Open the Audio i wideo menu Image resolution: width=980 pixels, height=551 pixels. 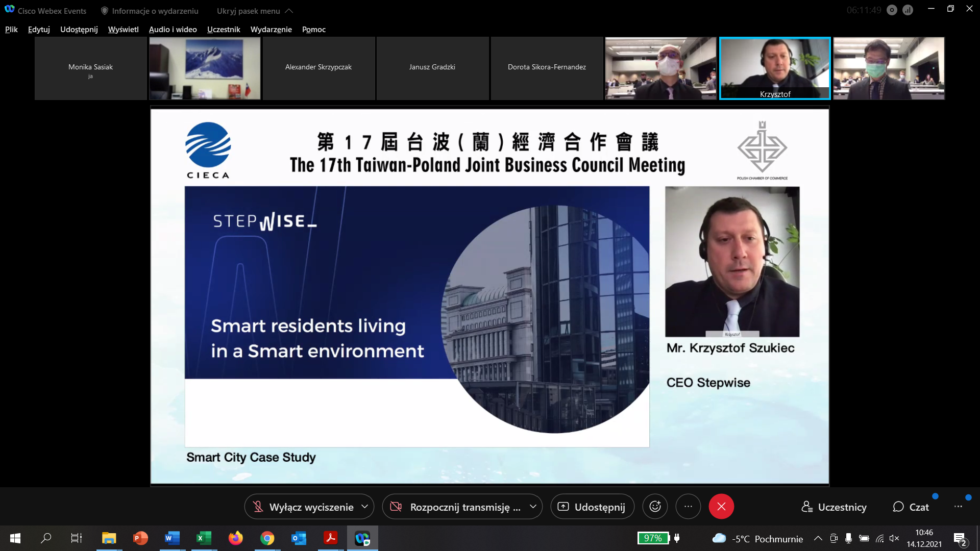point(173,30)
